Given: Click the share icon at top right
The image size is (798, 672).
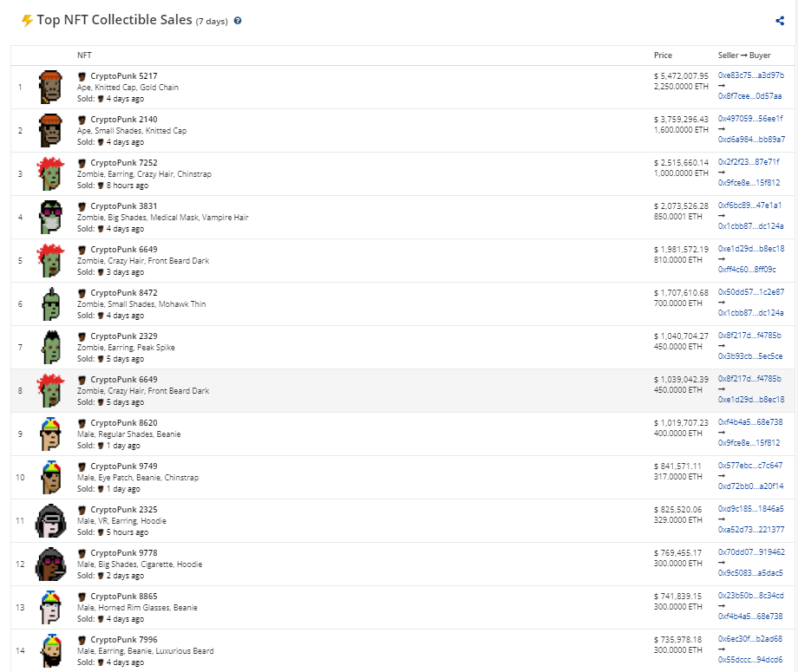Looking at the screenshot, I should coord(780,21).
